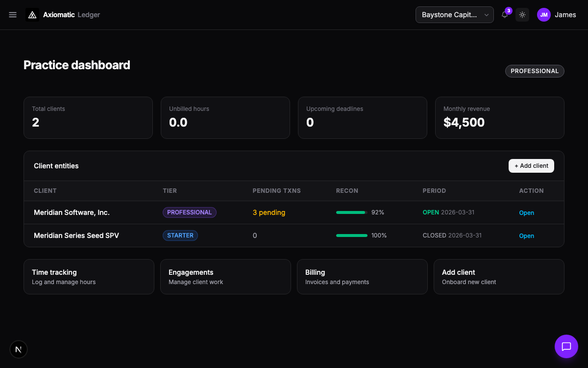Open the notifications bell
The image size is (588, 368).
click(505, 15)
